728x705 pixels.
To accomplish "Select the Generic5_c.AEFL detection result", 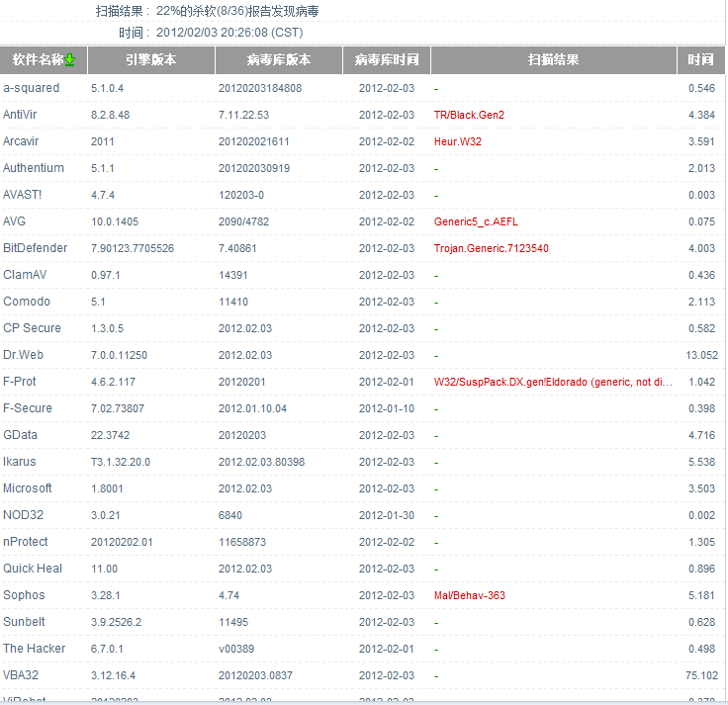I will pyautogui.click(x=476, y=221).
